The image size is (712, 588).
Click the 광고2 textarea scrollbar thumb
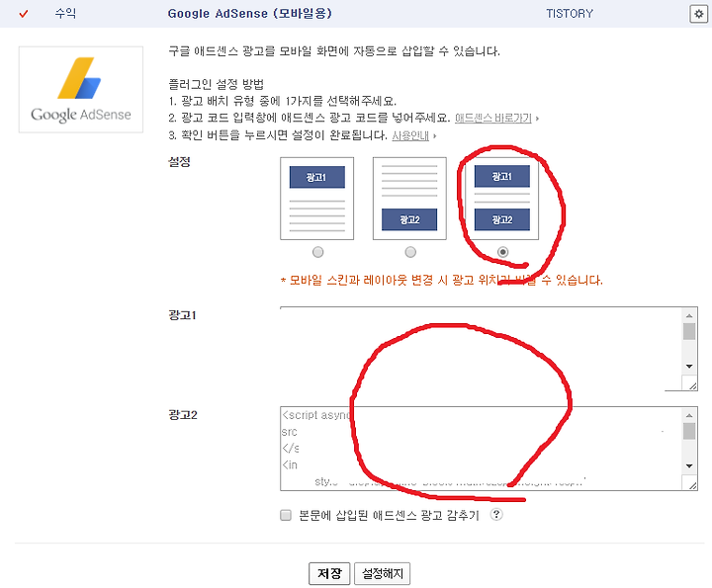tap(689, 431)
